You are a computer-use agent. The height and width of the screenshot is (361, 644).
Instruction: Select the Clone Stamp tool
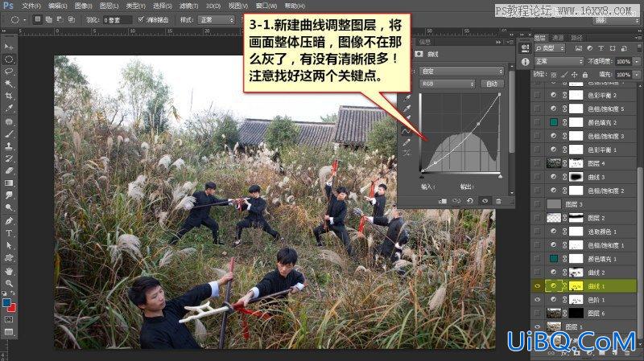[x=9, y=146]
